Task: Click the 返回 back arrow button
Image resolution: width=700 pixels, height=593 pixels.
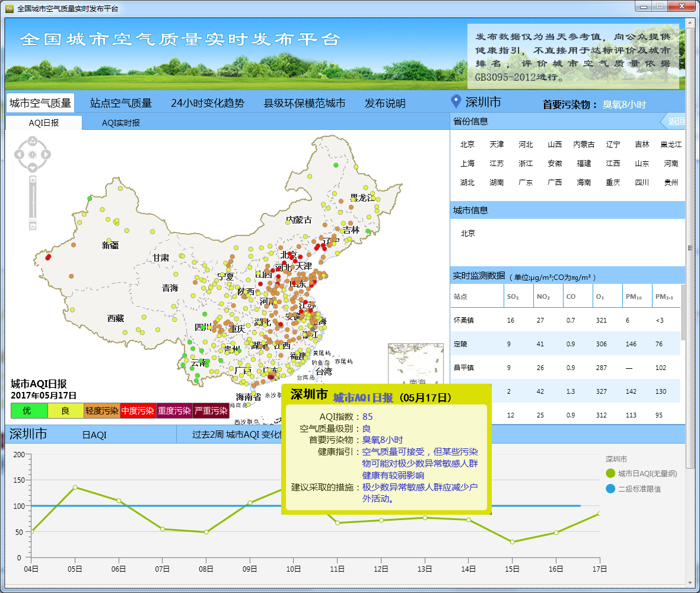Action: point(673,121)
